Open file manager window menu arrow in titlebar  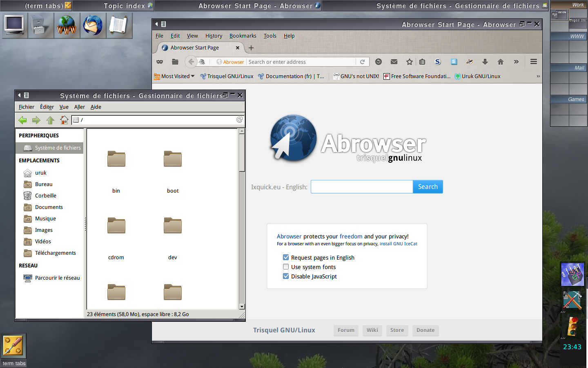19,95
